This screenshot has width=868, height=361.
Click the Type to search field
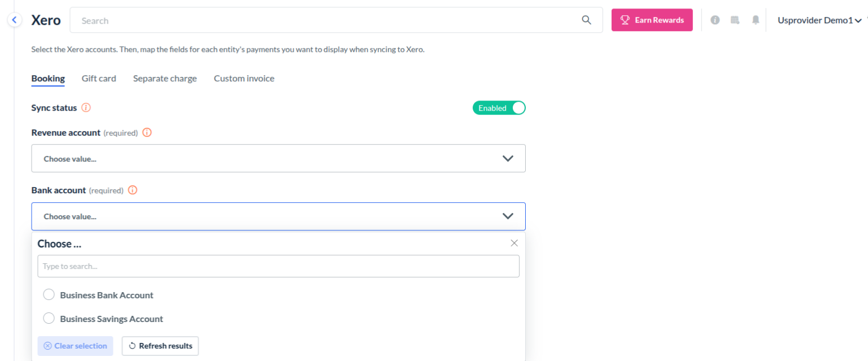(278, 266)
